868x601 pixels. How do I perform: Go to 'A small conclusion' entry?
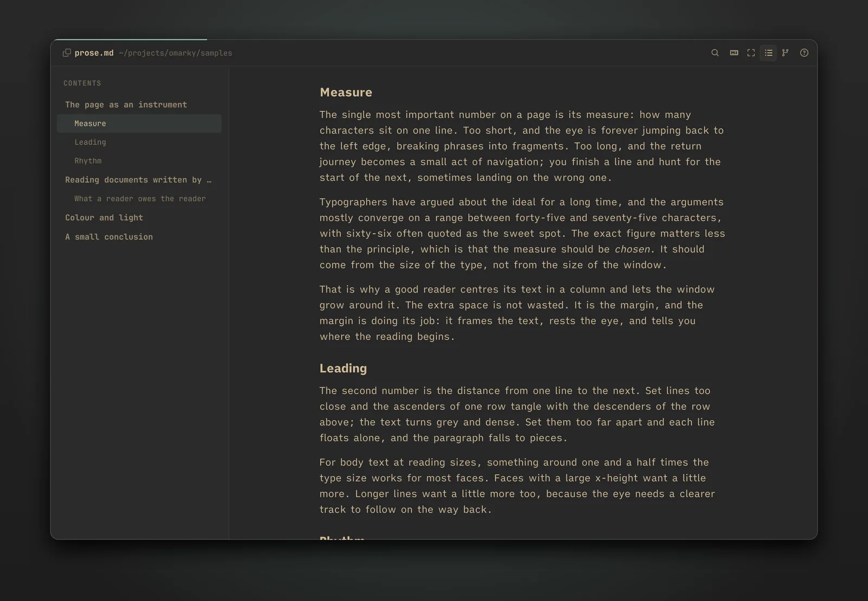[x=139, y=237]
